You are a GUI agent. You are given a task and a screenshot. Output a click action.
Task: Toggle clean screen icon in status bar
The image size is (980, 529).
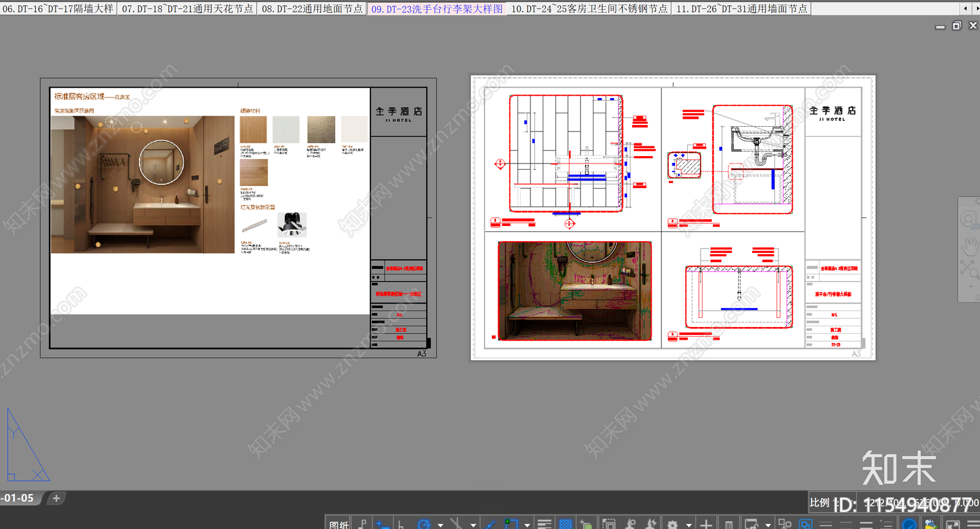[953, 524]
